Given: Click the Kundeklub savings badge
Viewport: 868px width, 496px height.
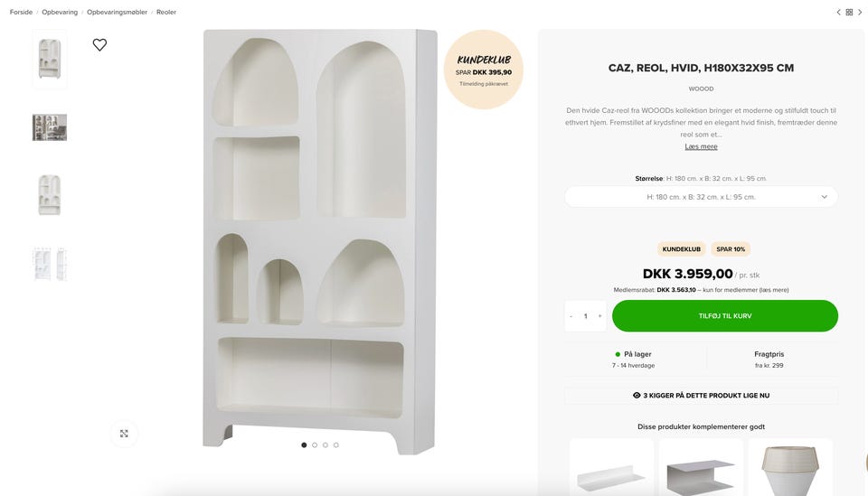Looking at the screenshot, I should tap(483, 70).
